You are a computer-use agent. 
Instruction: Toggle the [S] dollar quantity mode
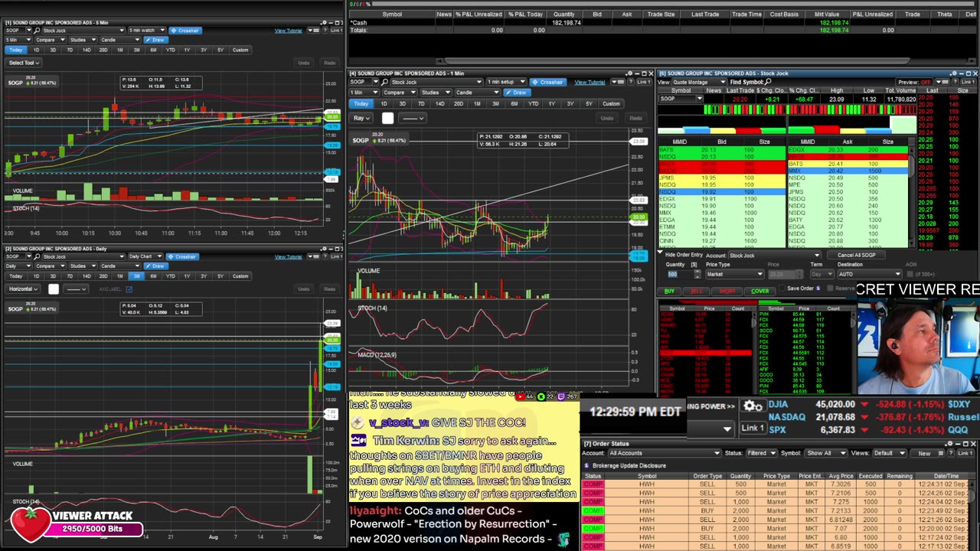pos(694,265)
